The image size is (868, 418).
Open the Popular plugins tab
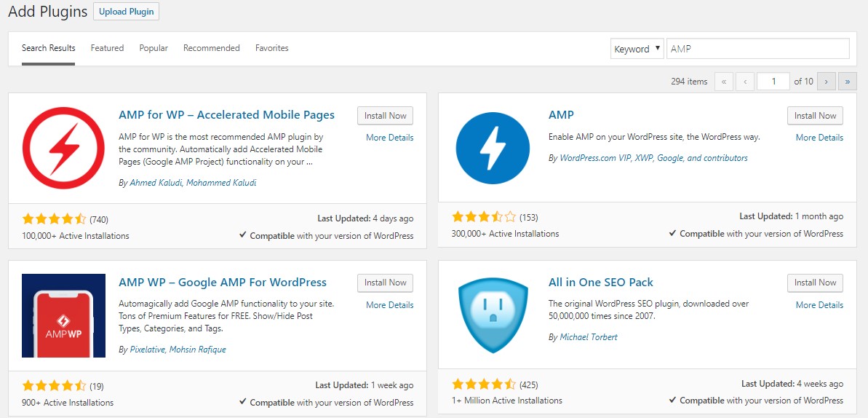coord(154,48)
